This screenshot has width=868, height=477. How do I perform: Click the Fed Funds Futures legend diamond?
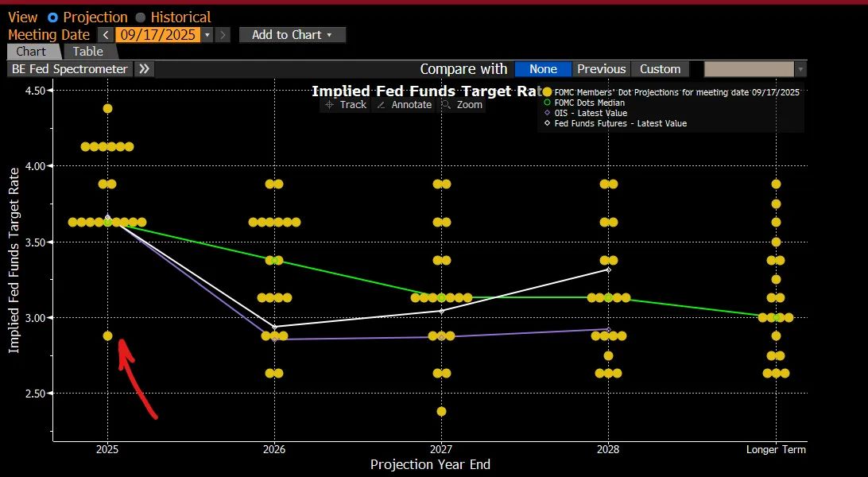click(546, 123)
